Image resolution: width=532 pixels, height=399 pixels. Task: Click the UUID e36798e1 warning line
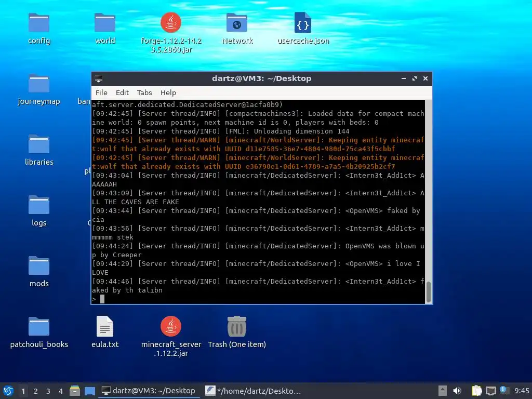coord(243,167)
